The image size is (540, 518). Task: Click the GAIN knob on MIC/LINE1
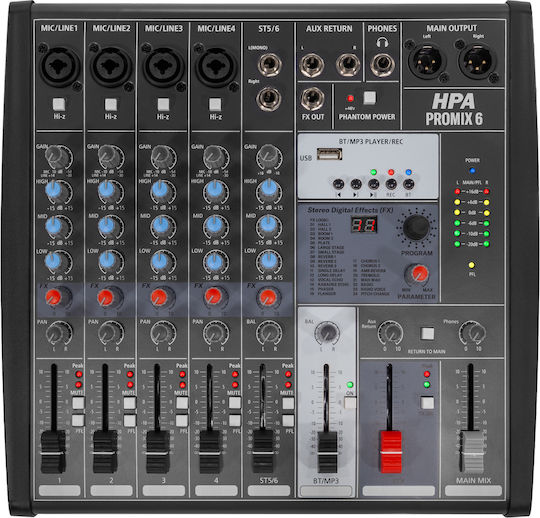click(57, 157)
